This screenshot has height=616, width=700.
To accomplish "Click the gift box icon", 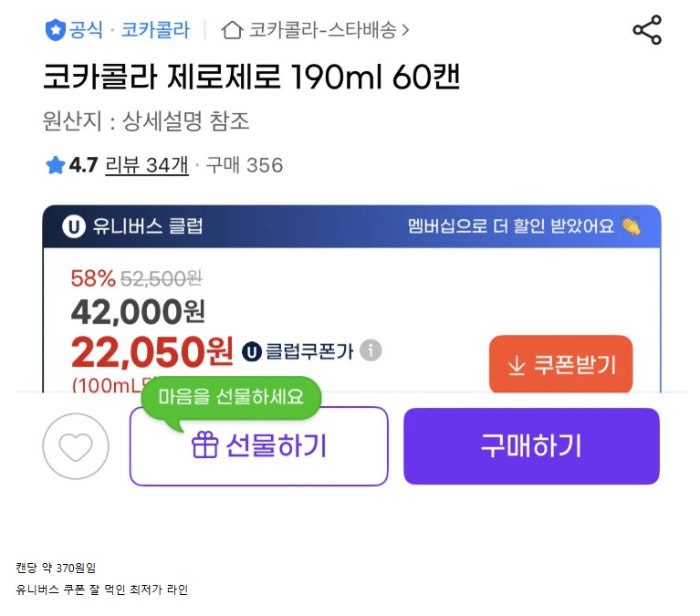I will (x=204, y=445).
